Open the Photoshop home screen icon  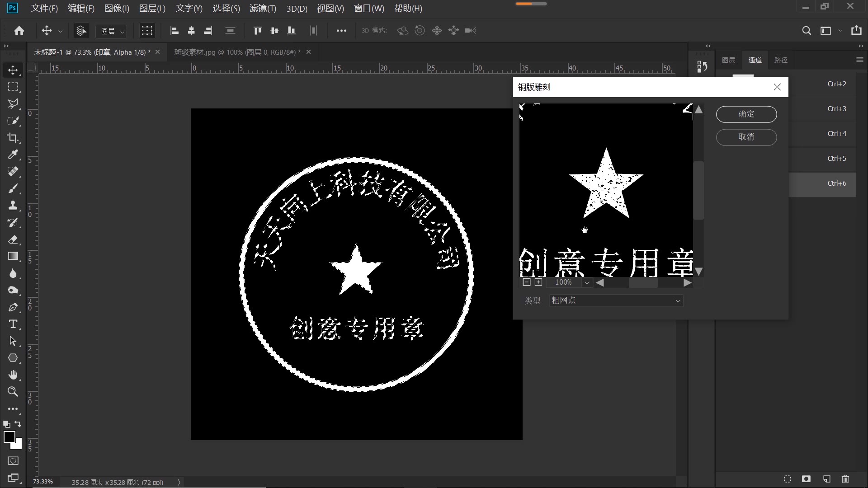(19, 30)
